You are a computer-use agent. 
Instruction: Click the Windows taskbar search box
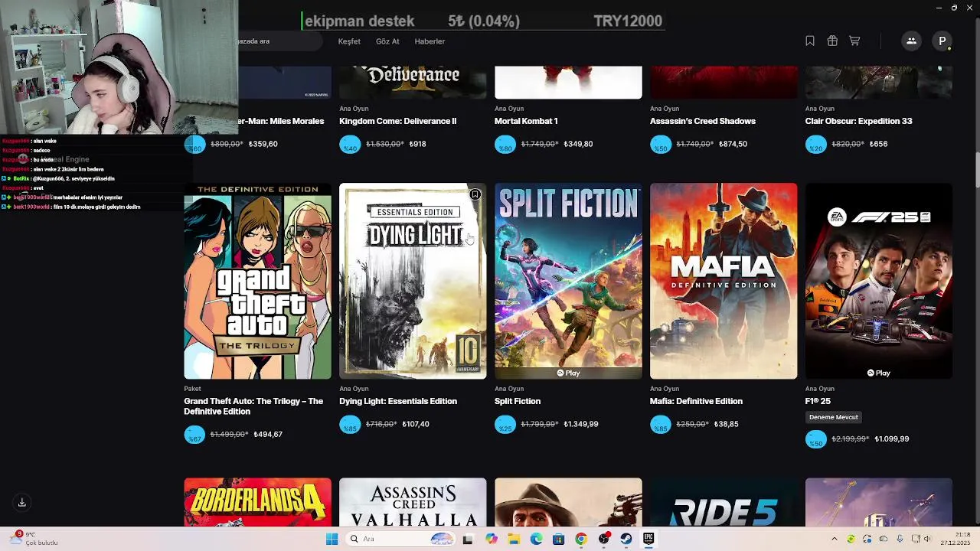tap(400, 539)
